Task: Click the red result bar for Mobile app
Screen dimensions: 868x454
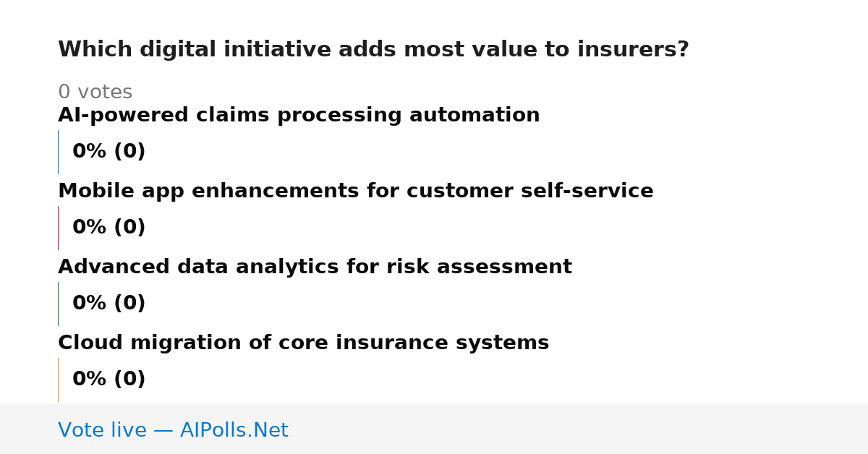Action: coord(58,228)
